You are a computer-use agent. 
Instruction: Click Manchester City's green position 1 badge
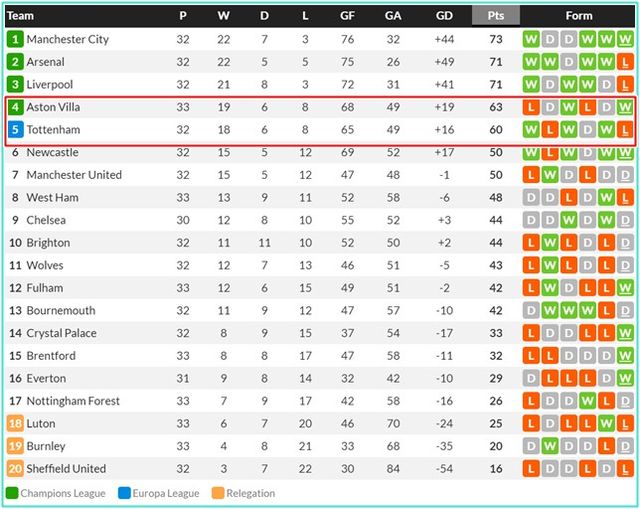pyautogui.click(x=15, y=39)
